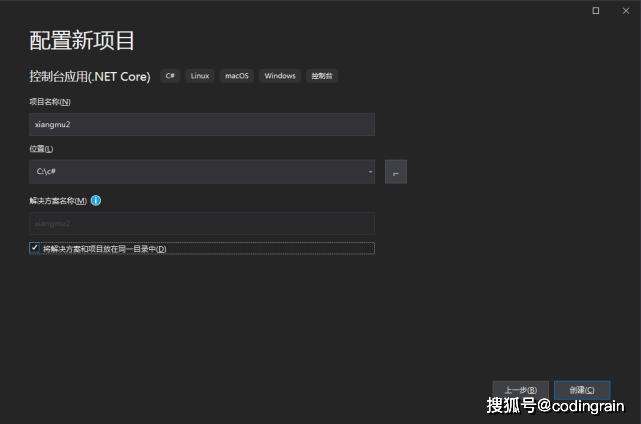The width and height of the screenshot is (641, 424).
Task: Expand the location path dropdown arrow
Action: click(x=370, y=172)
